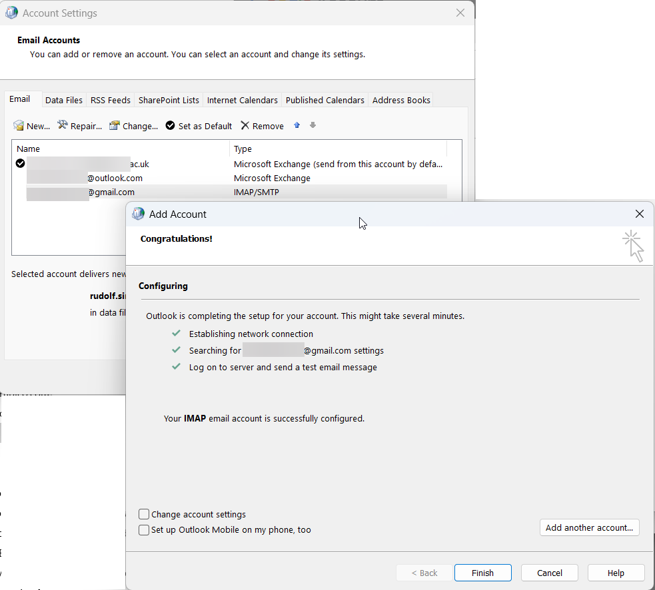
Task: Open the Address Books tab
Action: tap(401, 100)
